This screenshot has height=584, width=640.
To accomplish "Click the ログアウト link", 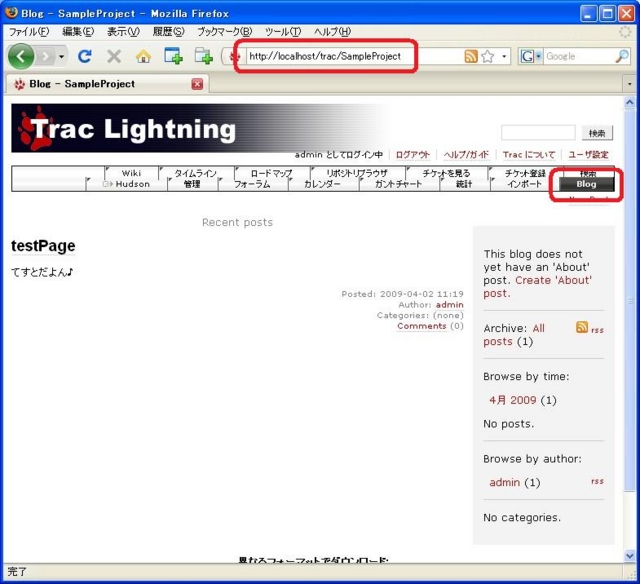I will pyautogui.click(x=413, y=155).
